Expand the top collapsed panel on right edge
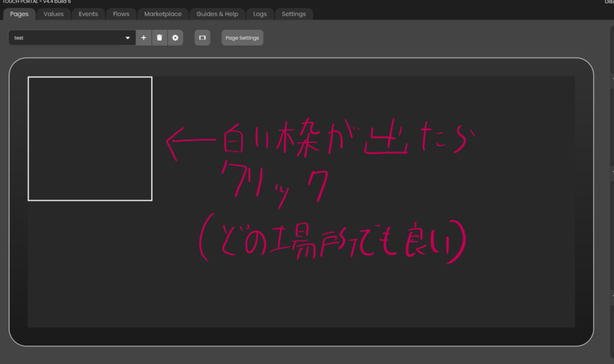 tap(612, 78)
